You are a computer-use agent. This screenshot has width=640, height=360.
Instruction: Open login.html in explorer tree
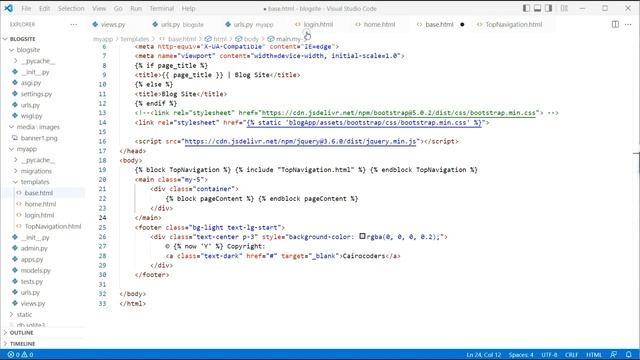coord(39,215)
